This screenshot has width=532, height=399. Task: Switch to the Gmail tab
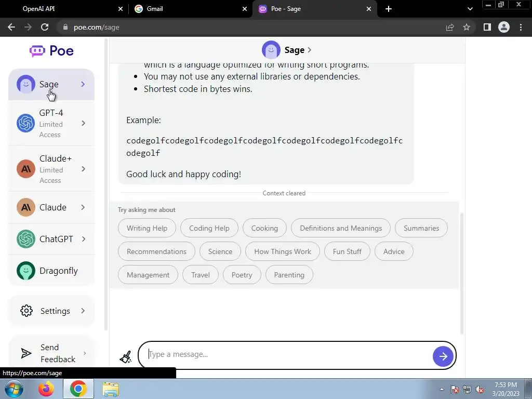click(191, 9)
